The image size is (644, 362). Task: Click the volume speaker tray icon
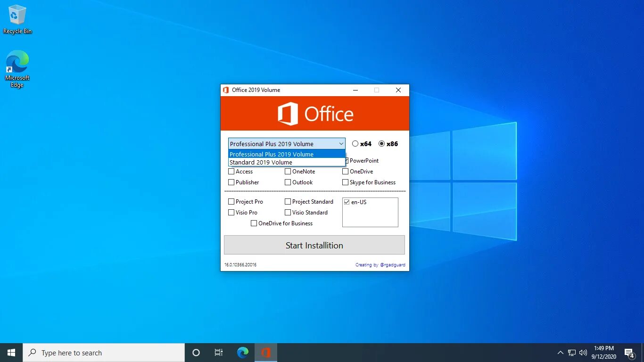pos(583,353)
